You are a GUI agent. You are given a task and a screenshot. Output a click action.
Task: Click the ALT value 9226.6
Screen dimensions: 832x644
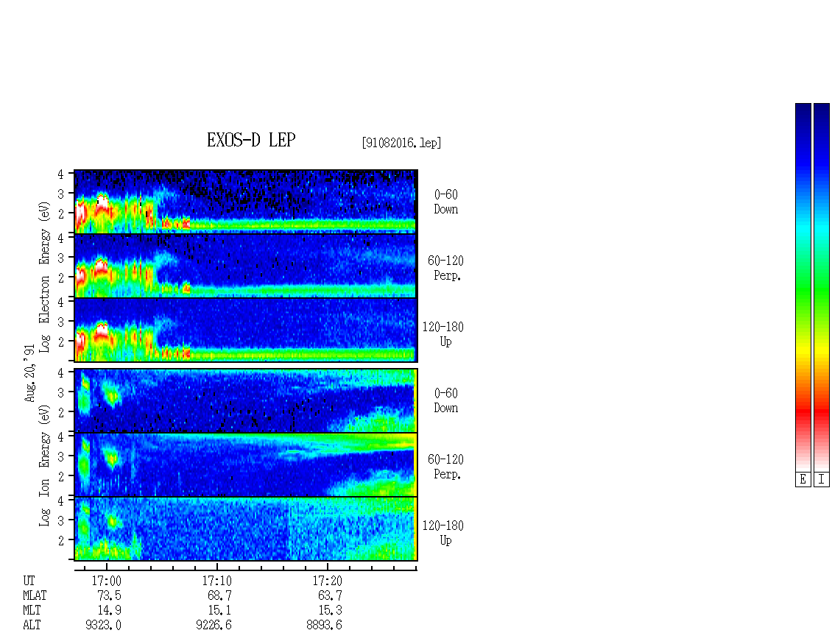214,626
